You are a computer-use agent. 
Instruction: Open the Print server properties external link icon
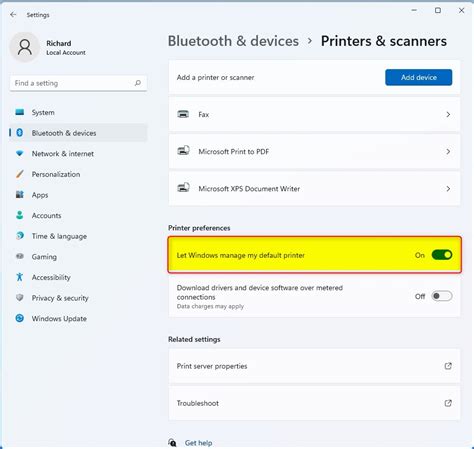click(x=448, y=366)
